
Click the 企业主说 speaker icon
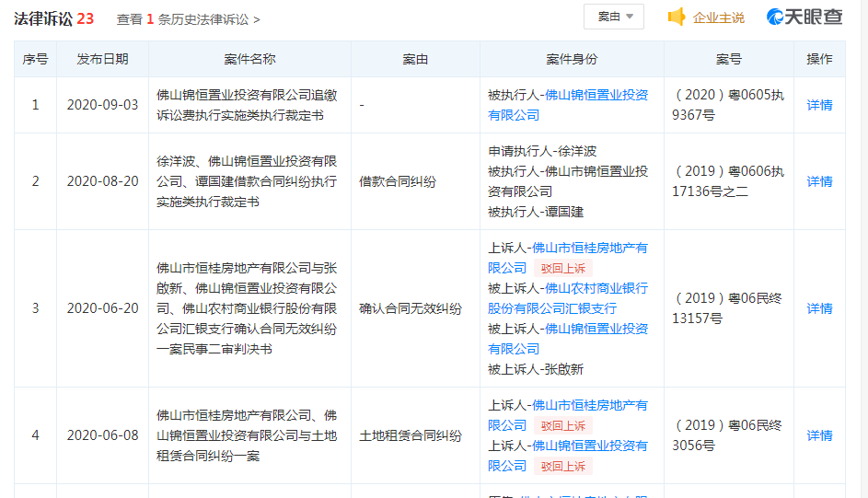[677, 17]
